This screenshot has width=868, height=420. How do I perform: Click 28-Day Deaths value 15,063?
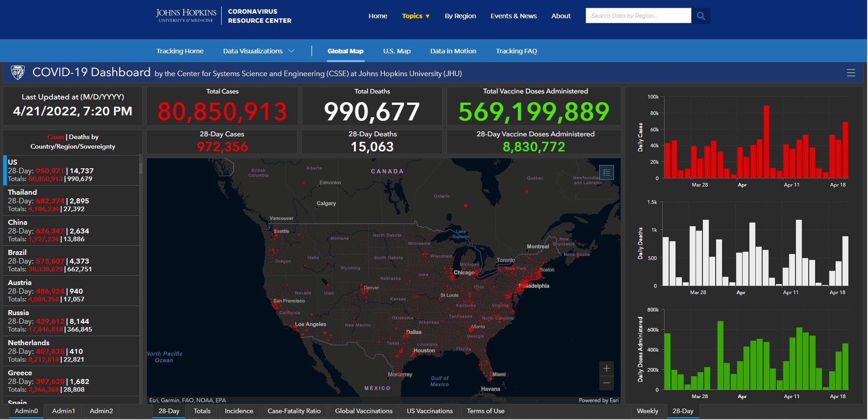click(x=372, y=147)
